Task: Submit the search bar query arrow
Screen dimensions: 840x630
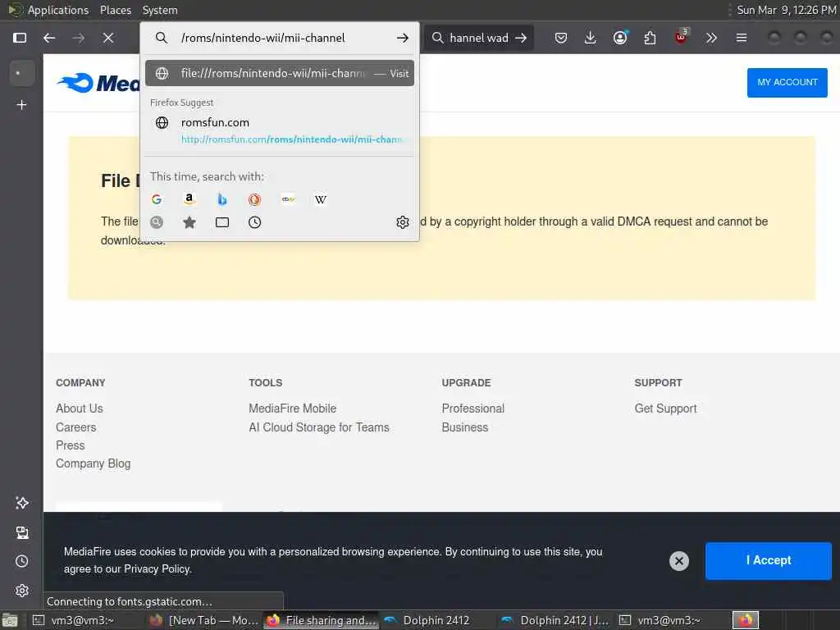Action: click(521, 38)
